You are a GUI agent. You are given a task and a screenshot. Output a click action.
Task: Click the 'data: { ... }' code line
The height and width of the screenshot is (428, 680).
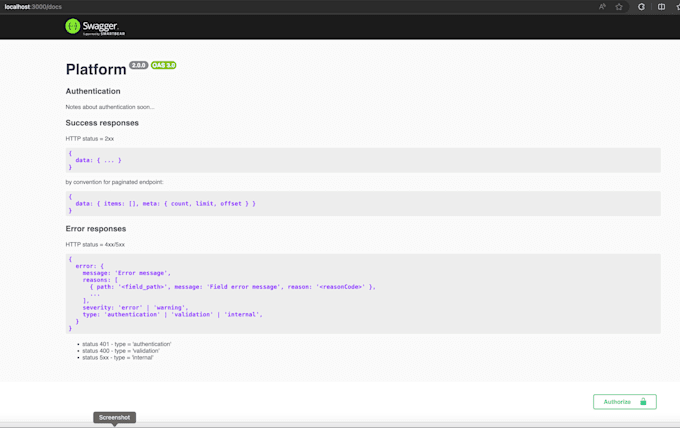click(98, 160)
